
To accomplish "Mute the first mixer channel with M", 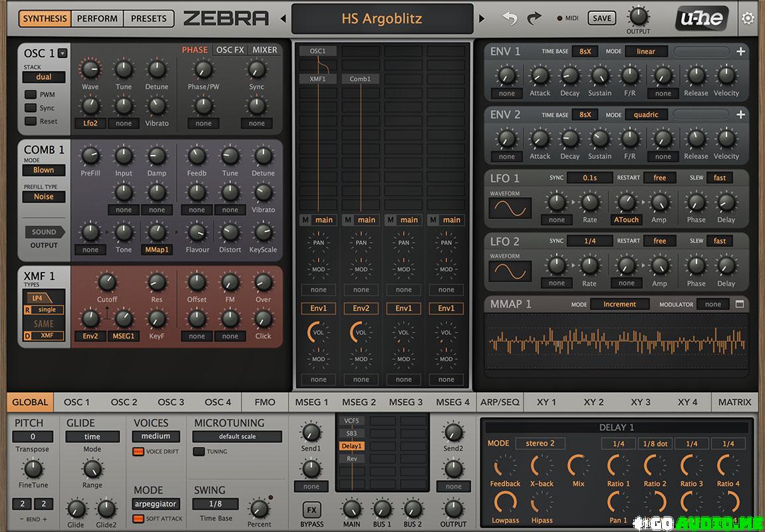I will [305, 220].
